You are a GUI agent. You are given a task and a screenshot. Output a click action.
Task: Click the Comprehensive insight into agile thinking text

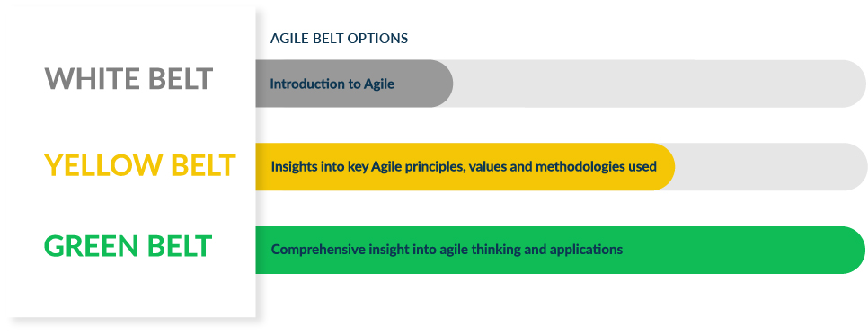click(447, 250)
